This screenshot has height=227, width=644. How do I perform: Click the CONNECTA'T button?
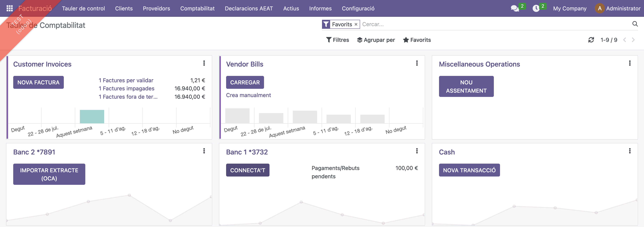[247, 170]
